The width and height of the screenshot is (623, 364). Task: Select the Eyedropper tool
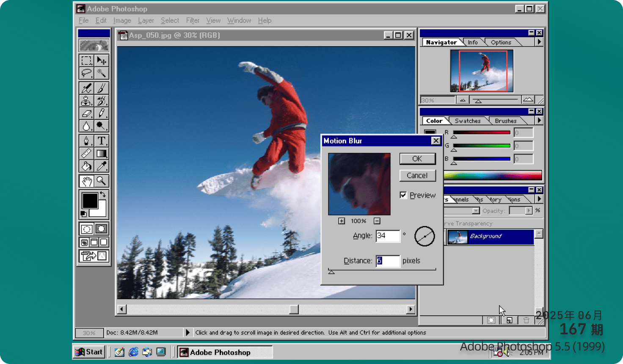coord(101,166)
